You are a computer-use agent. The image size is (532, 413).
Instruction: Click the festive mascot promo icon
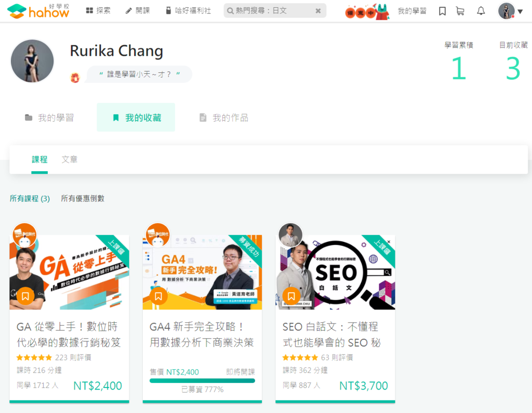pos(367,11)
